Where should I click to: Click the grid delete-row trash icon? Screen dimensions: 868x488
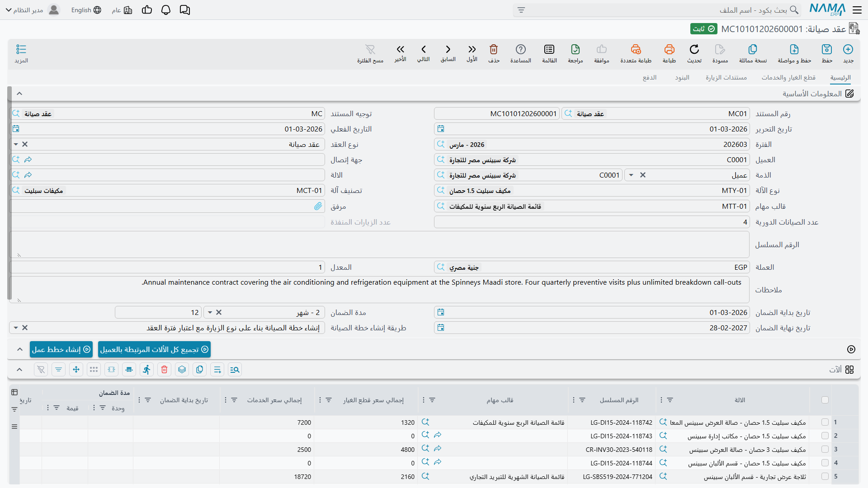pos(165,370)
